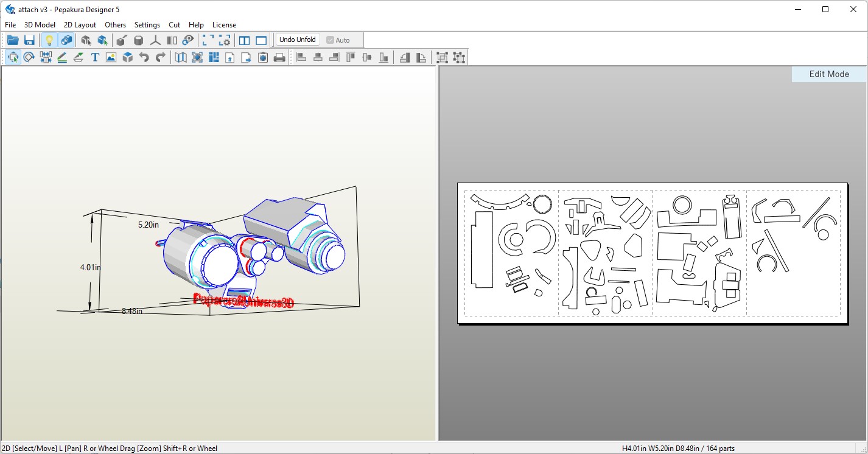868x454 pixels.
Task: Click the Edit Mode label
Action: [829, 74]
